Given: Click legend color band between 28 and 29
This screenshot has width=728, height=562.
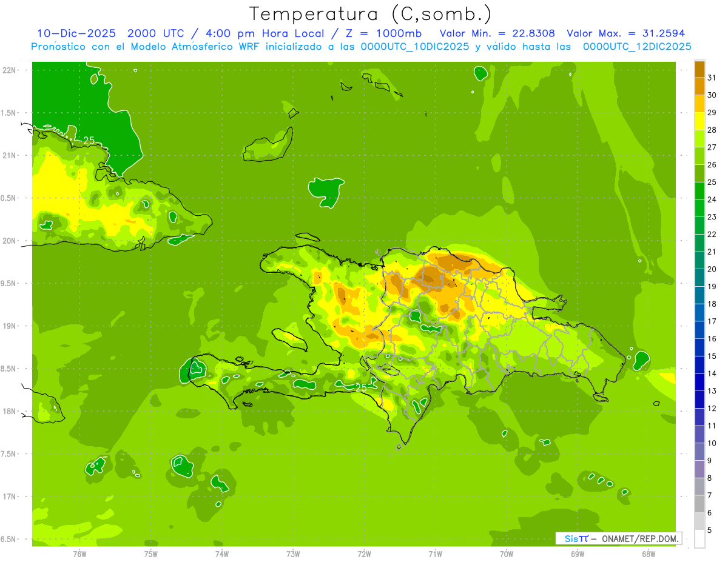Looking at the screenshot, I should click(x=699, y=121).
